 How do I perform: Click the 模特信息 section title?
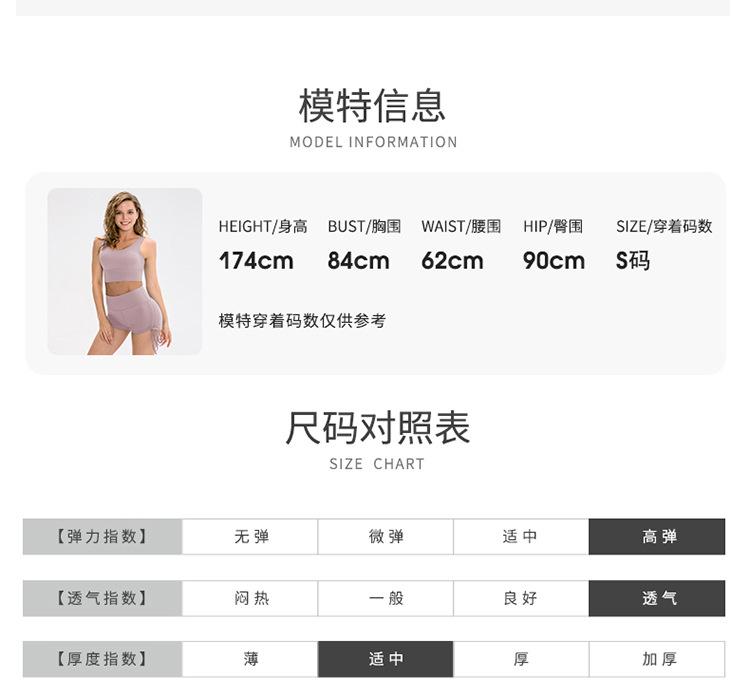coord(372,105)
